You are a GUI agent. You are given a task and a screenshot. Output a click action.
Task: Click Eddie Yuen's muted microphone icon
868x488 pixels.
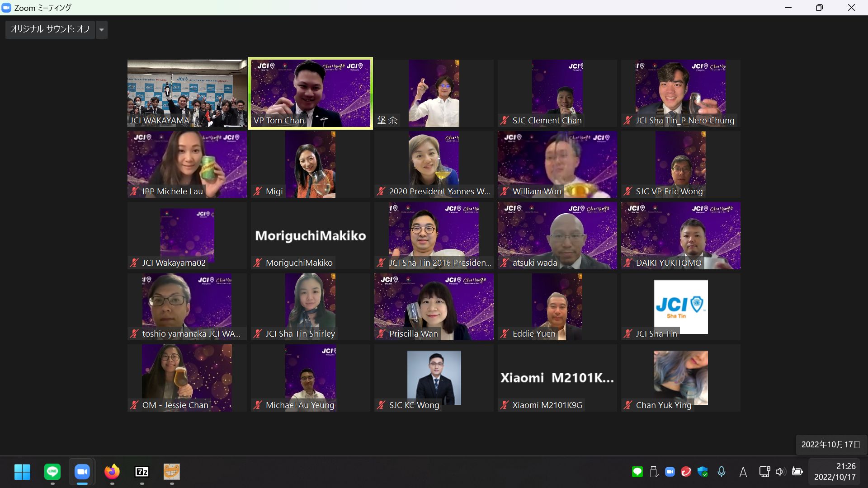pos(505,334)
